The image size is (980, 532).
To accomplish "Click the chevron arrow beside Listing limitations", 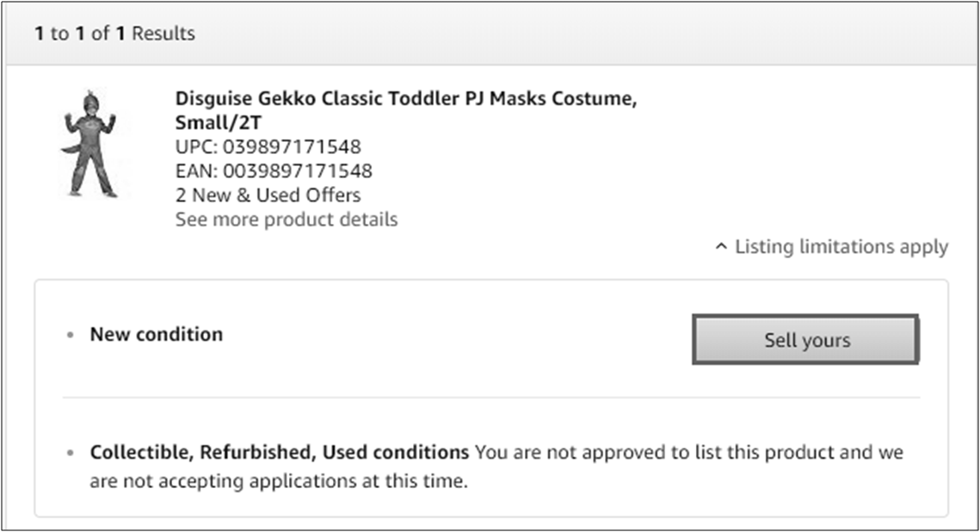I will [x=721, y=247].
